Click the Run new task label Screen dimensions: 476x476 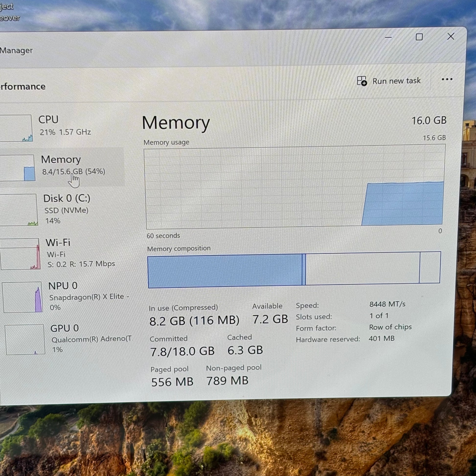pos(396,81)
